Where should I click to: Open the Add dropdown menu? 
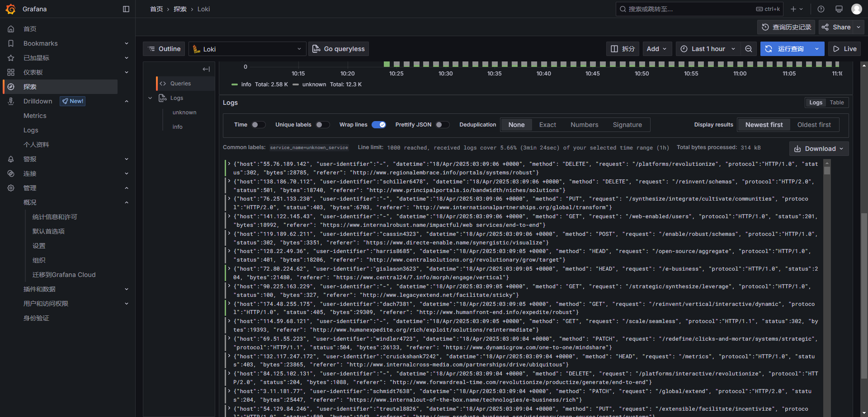[x=657, y=49]
